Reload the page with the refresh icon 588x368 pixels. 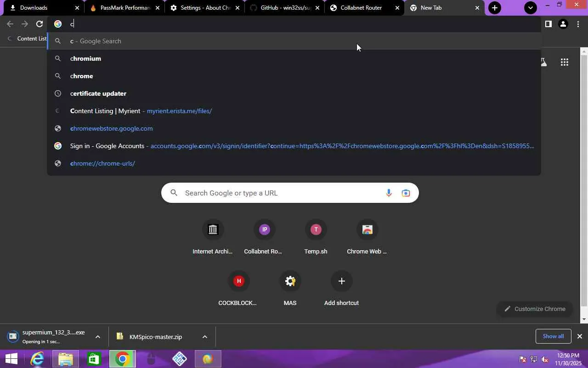click(40, 24)
